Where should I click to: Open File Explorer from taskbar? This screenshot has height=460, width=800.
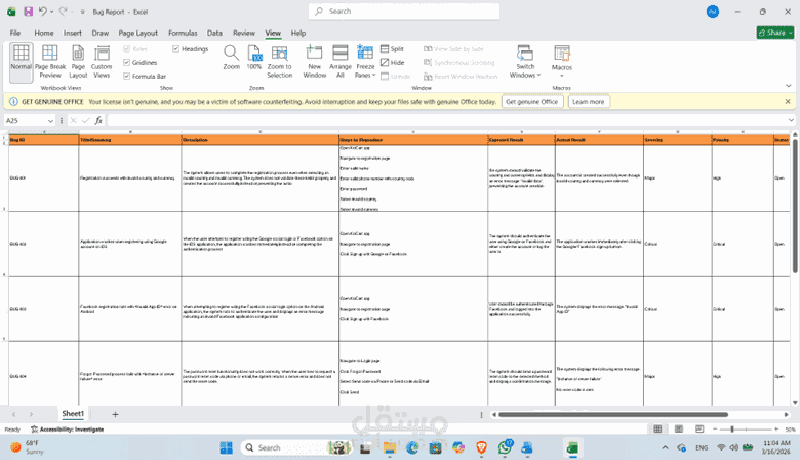pyautogui.click(x=390, y=448)
